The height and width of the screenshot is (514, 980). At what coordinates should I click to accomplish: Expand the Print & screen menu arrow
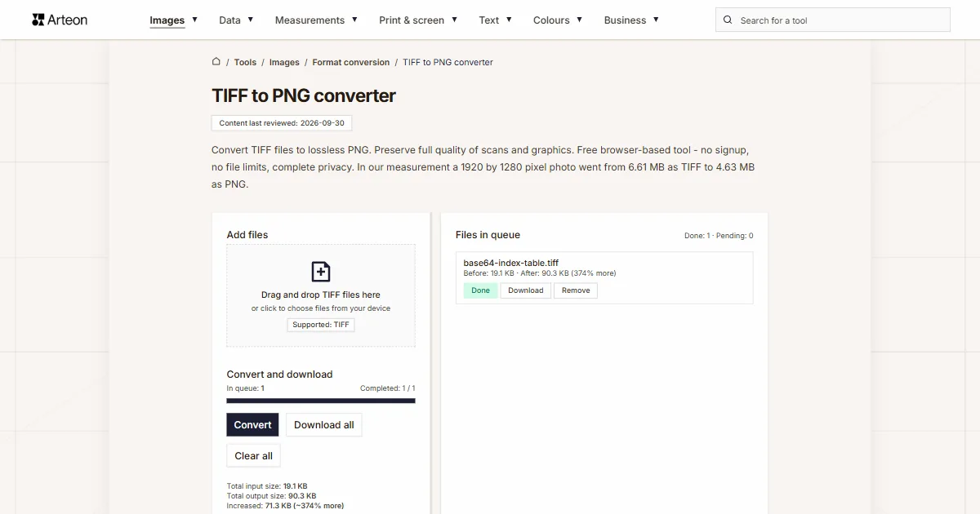coord(454,20)
